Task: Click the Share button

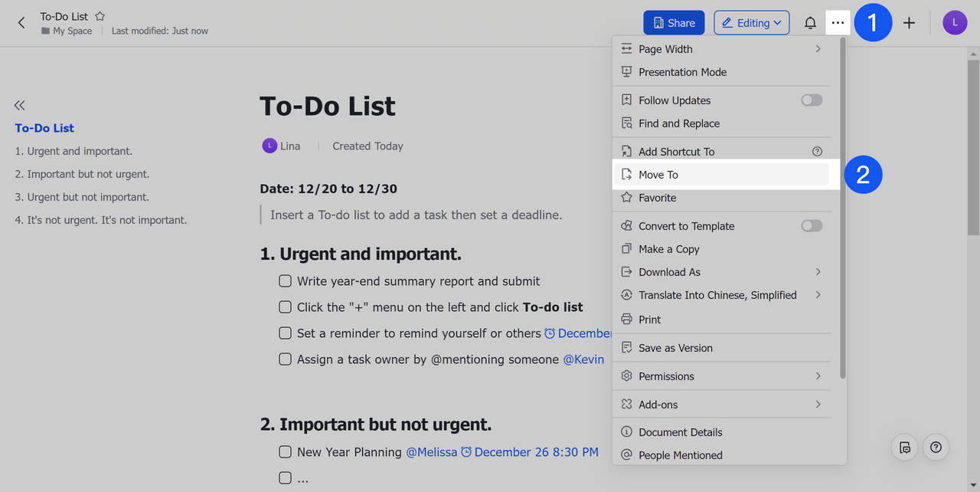Action: [674, 22]
